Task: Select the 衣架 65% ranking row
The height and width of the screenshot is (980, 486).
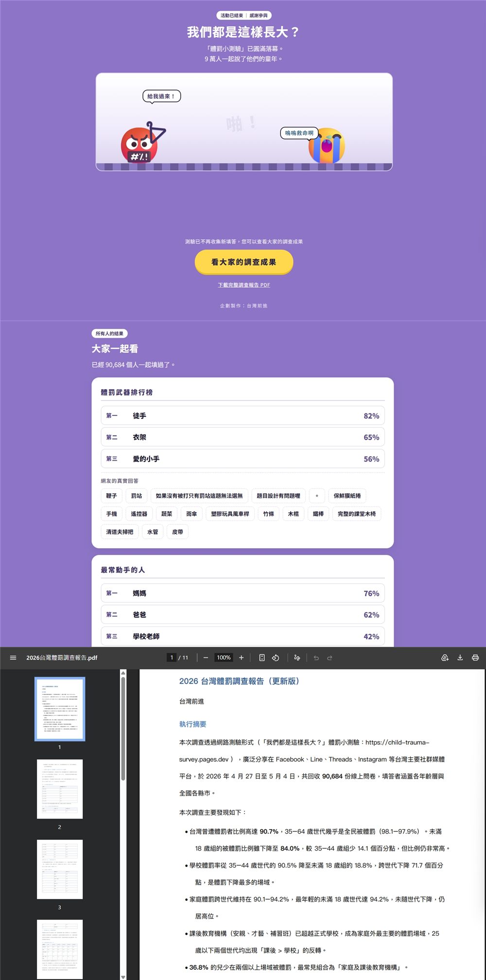Action: 243,437
